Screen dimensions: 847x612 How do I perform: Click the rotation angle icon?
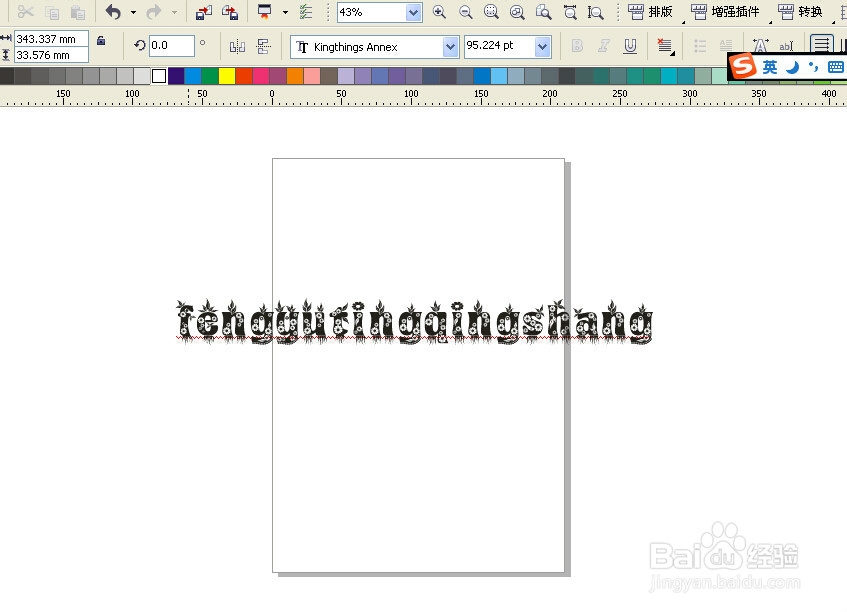pyautogui.click(x=139, y=45)
